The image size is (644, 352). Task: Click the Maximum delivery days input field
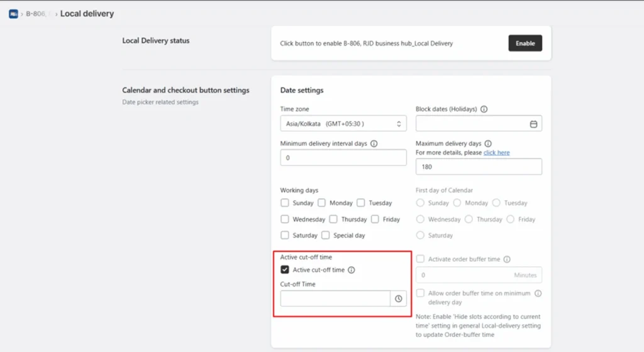click(478, 167)
